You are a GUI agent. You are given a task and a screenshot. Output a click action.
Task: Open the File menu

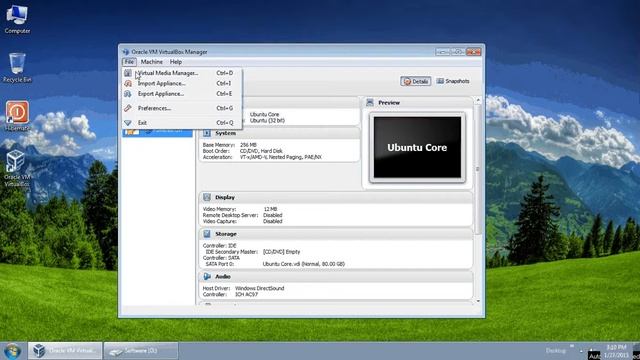[129, 62]
